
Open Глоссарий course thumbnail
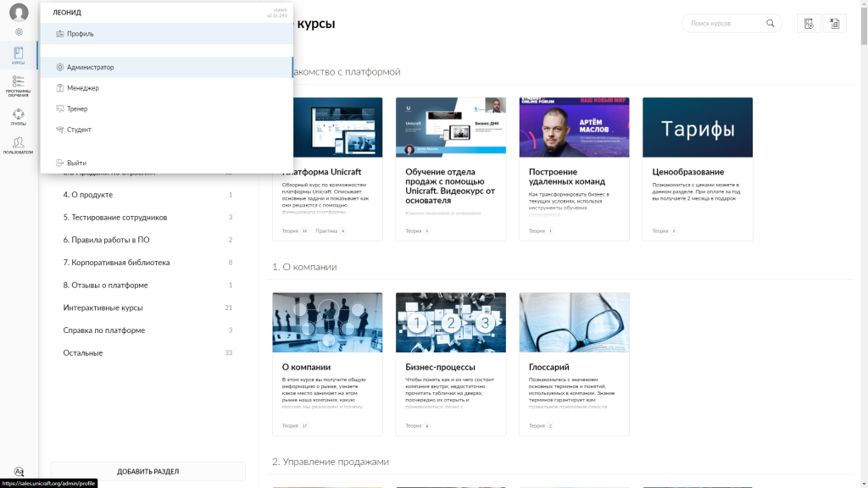point(574,323)
